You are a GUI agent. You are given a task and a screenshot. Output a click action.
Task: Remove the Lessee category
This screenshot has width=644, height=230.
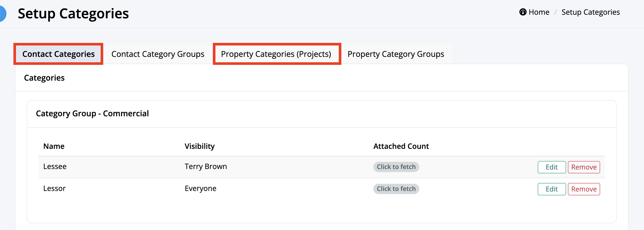(x=584, y=167)
